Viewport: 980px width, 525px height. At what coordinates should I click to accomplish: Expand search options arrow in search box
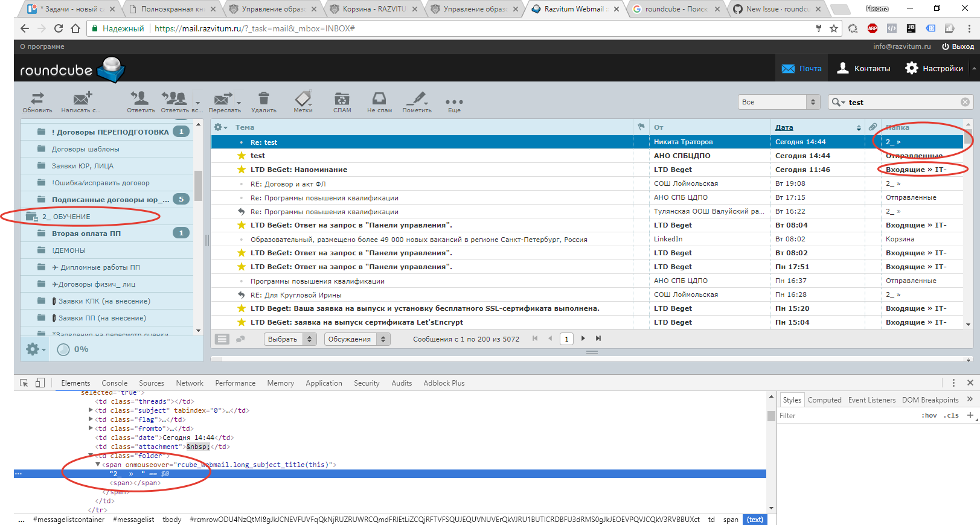[x=838, y=102]
